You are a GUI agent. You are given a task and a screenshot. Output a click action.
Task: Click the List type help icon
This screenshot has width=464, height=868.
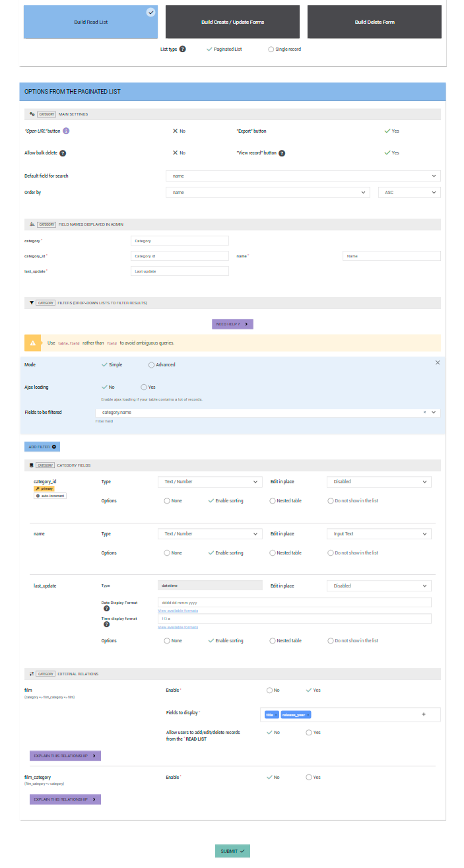[183, 49]
